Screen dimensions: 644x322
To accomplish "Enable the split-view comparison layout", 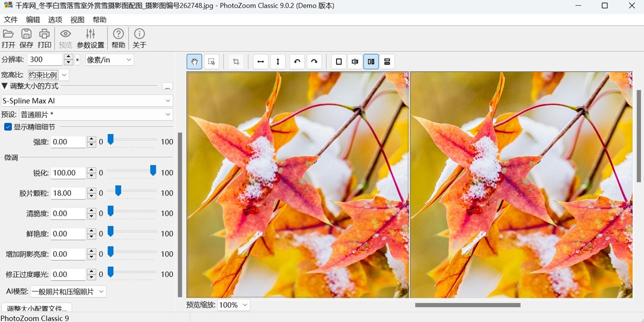I will [x=355, y=61].
